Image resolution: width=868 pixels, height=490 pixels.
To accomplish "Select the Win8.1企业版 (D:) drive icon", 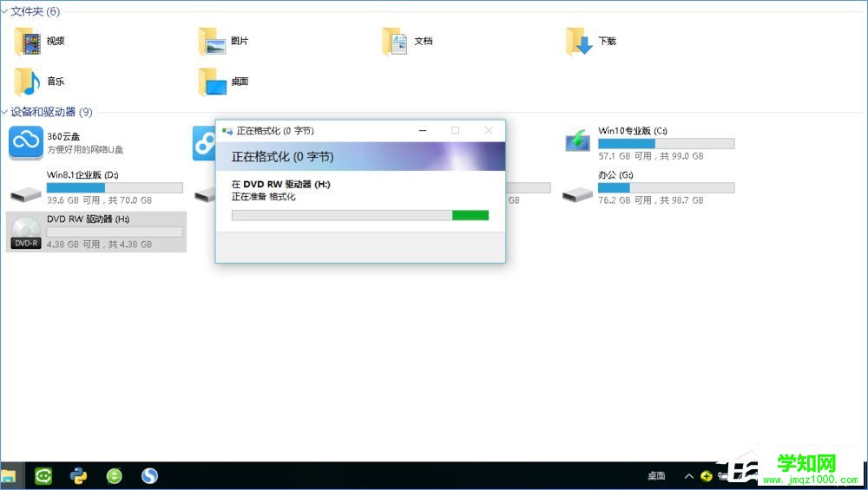I will point(25,193).
